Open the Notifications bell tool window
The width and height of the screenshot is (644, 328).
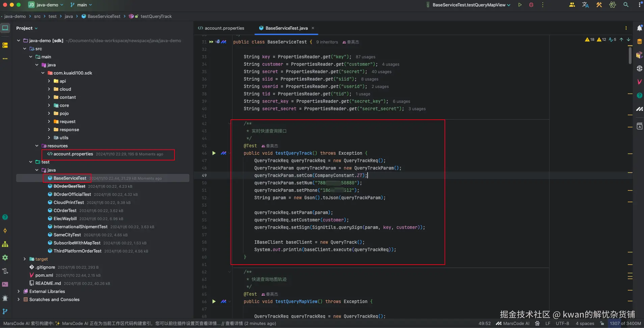(x=639, y=28)
